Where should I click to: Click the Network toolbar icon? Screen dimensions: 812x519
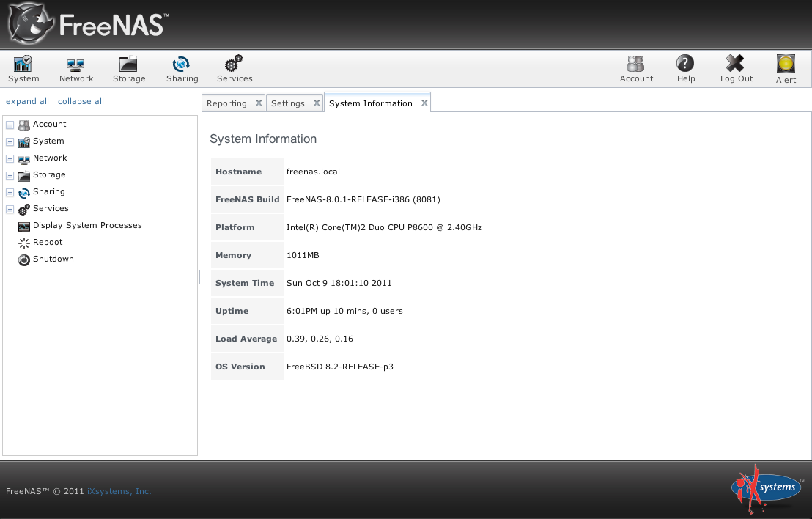click(x=76, y=69)
